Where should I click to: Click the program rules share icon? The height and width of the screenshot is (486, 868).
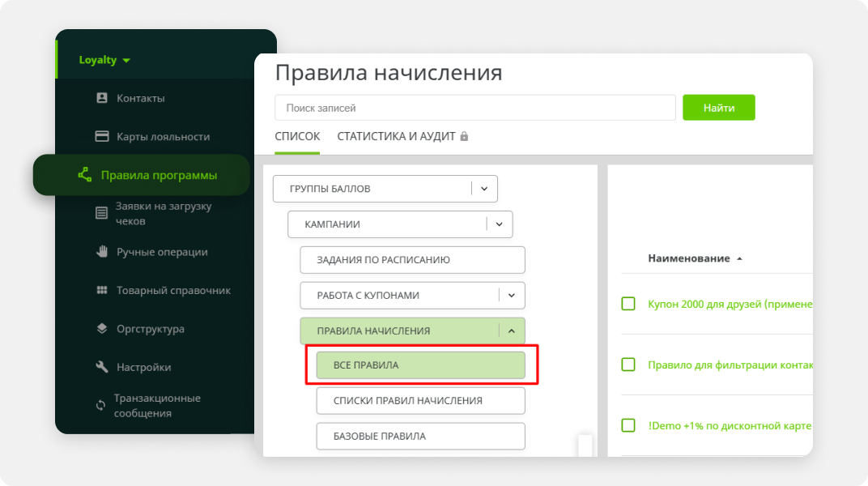tap(84, 175)
